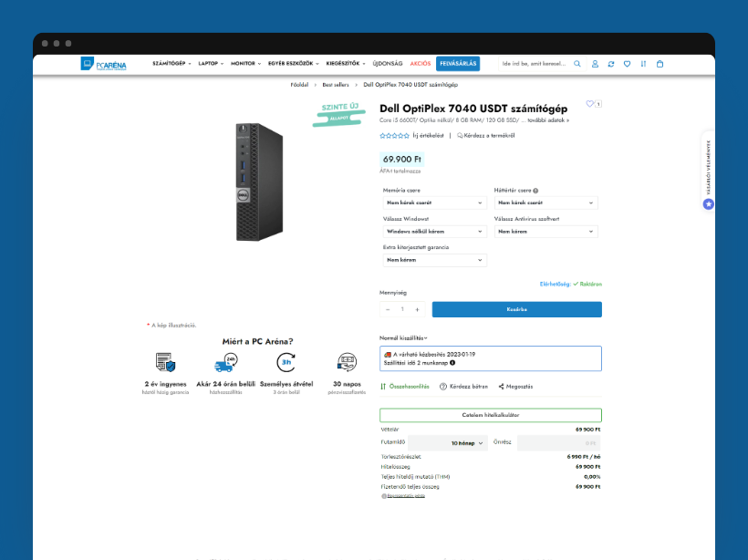Open the Számítógép menu

[171, 64]
